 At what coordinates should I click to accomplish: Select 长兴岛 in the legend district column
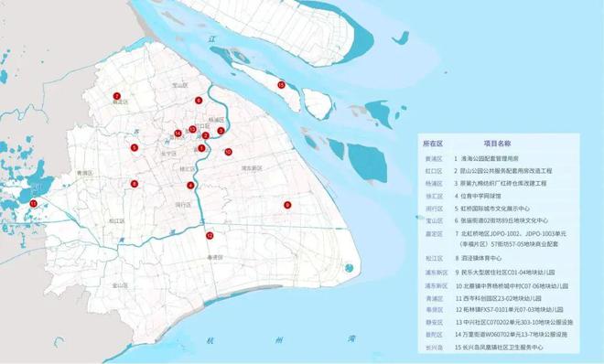(x=434, y=348)
